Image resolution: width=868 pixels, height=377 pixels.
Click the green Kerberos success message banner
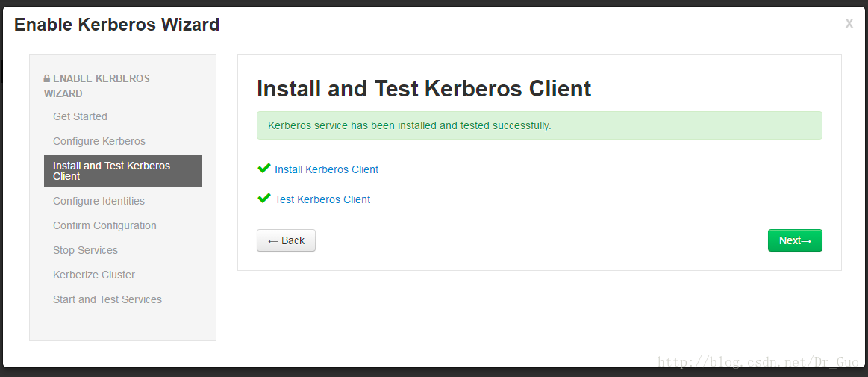pyautogui.click(x=539, y=125)
